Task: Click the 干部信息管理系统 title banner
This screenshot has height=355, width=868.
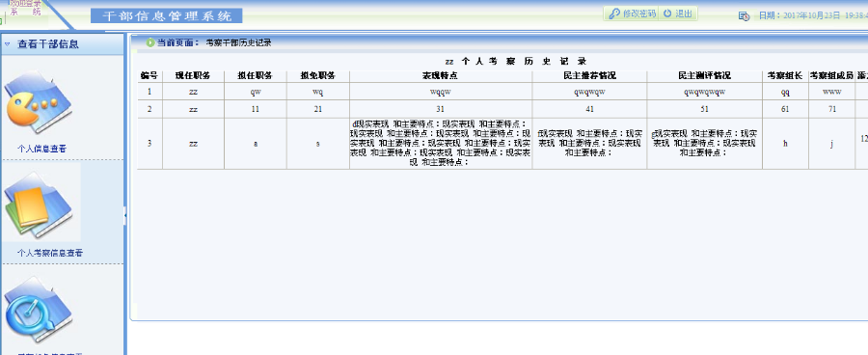Action: point(167,16)
